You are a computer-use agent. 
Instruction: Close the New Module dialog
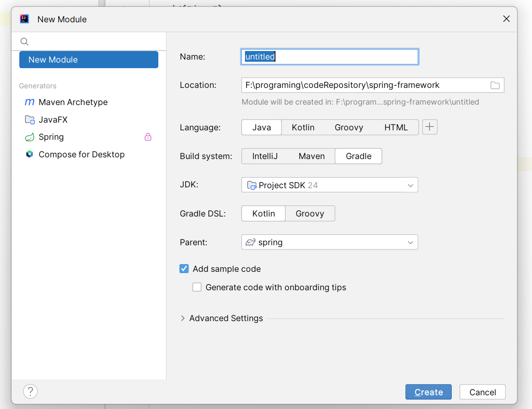[x=507, y=19]
